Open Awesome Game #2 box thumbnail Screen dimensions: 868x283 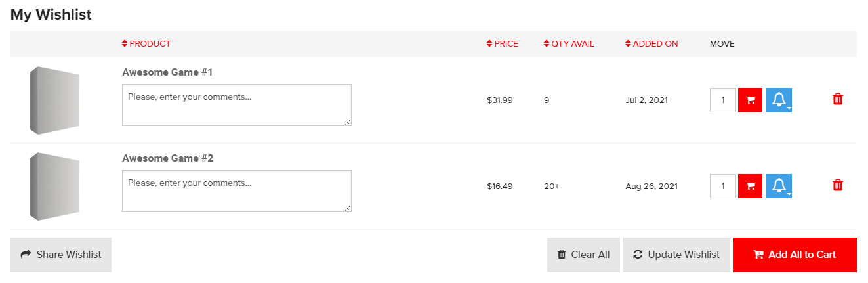tap(54, 186)
